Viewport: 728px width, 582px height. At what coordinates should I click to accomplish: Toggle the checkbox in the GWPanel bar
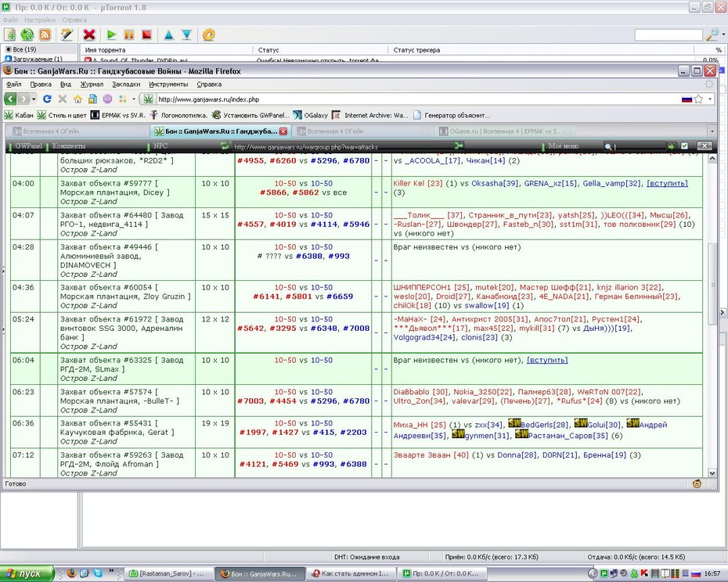pyautogui.click(x=684, y=146)
